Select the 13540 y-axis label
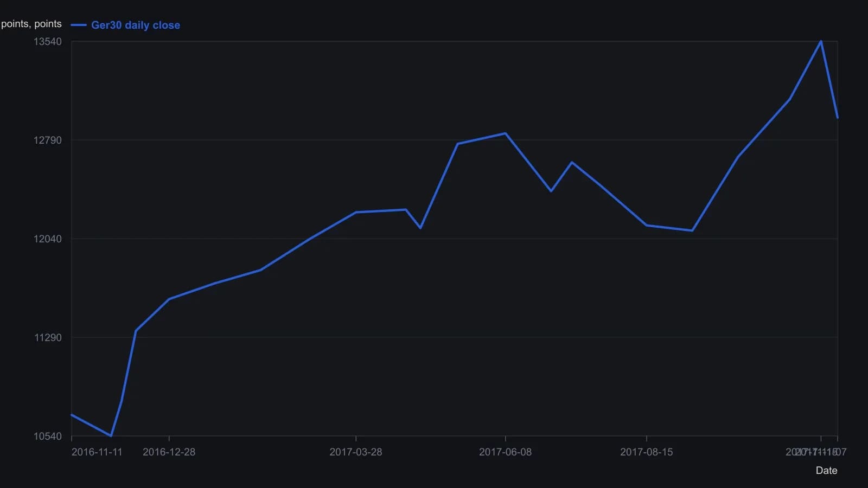The height and width of the screenshot is (488, 868). point(48,42)
